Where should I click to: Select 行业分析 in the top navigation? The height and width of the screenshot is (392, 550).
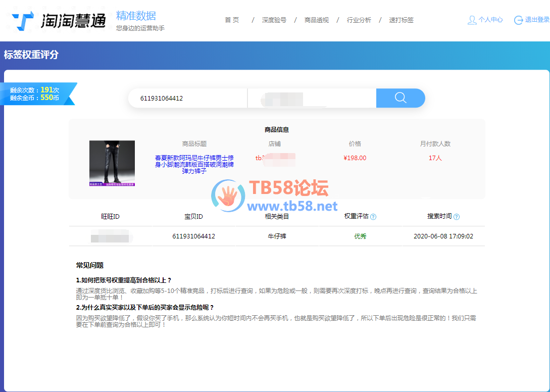[359, 20]
